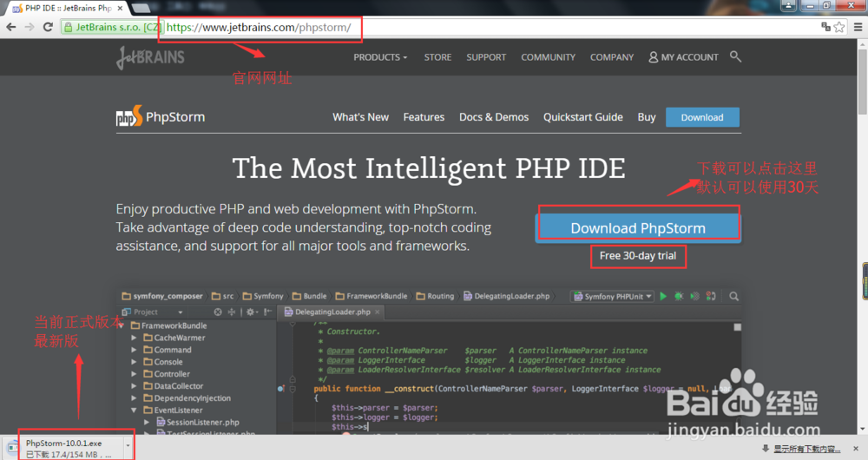Image resolution: width=868 pixels, height=460 pixels.
Task: Click the symfony_composer breadcrumb
Action: (x=162, y=296)
